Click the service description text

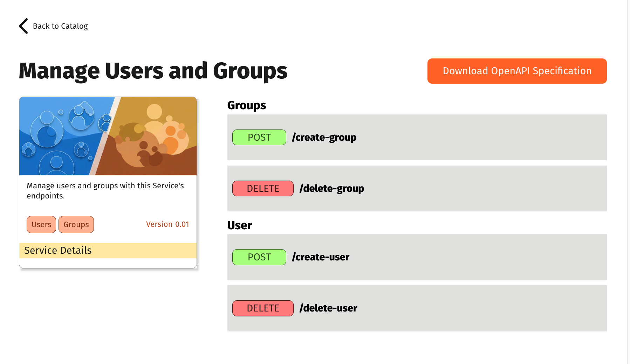pyautogui.click(x=105, y=191)
